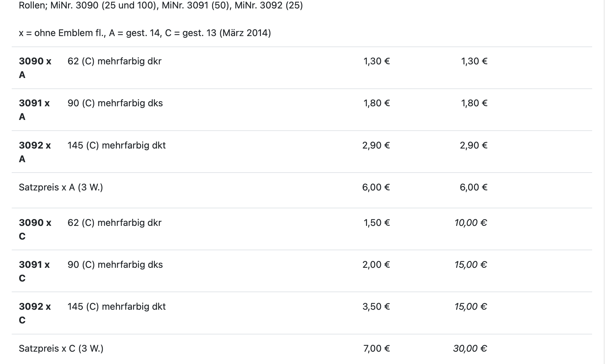Screen dimensions: 611x364
Task: Click the 15,00 € price in 3091 x C row
Action: tap(470, 265)
